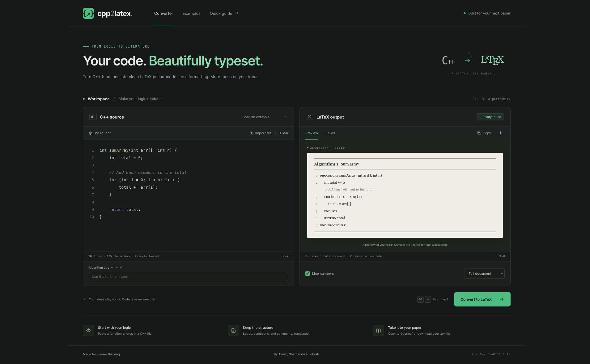Click the Copy clipboard icon
This screenshot has height=364, width=590.
coord(479,133)
